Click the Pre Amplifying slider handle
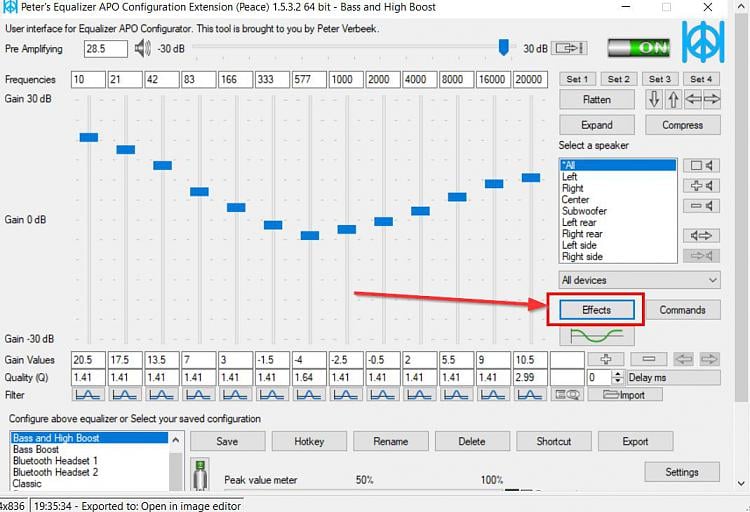Viewport: 750px width, 512px height. tap(503, 47)
